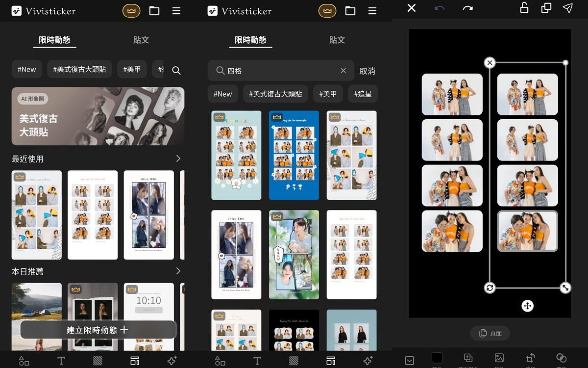Click the magnifier search icon beside the hashtags
The width and height of the screenshot is (588, 368).
(x=176, y=71)
